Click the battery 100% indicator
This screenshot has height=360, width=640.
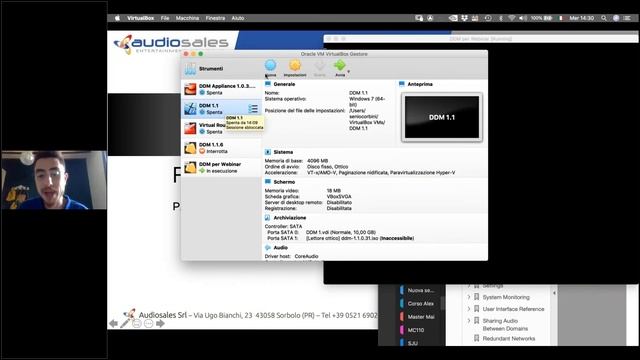tap(542, 18)
